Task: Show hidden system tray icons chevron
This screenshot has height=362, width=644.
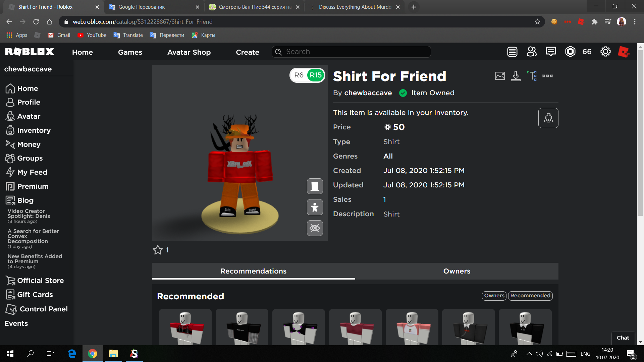Action: tap(529, 354)
